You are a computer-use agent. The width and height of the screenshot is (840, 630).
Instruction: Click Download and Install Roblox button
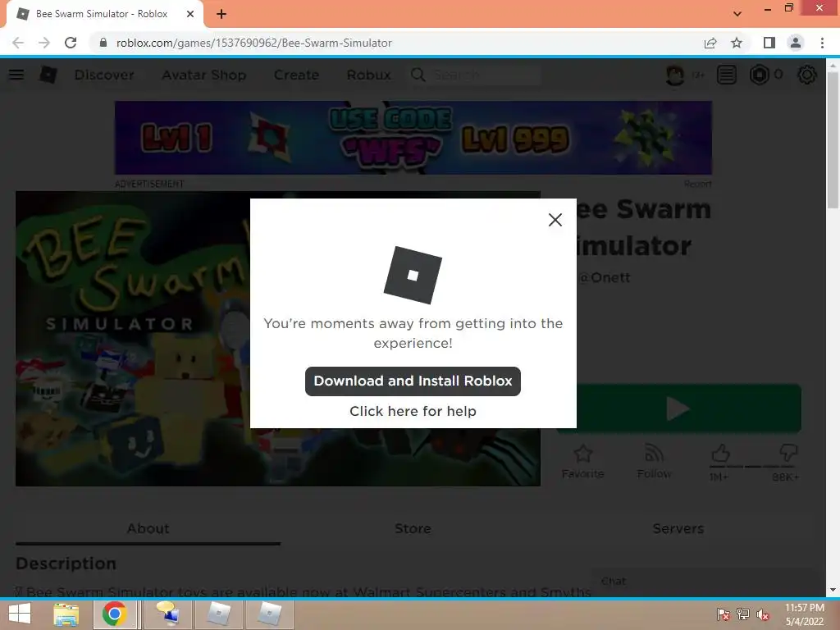click(x=413, y=381)
